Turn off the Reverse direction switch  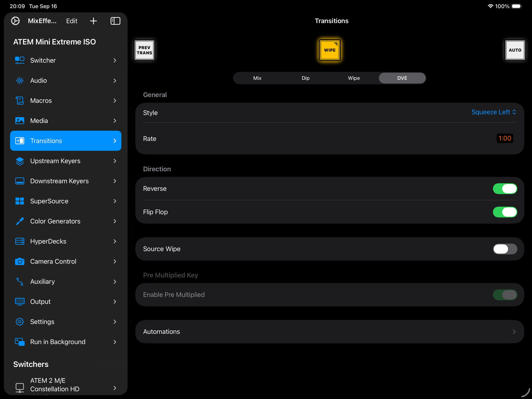click(505, 188)
